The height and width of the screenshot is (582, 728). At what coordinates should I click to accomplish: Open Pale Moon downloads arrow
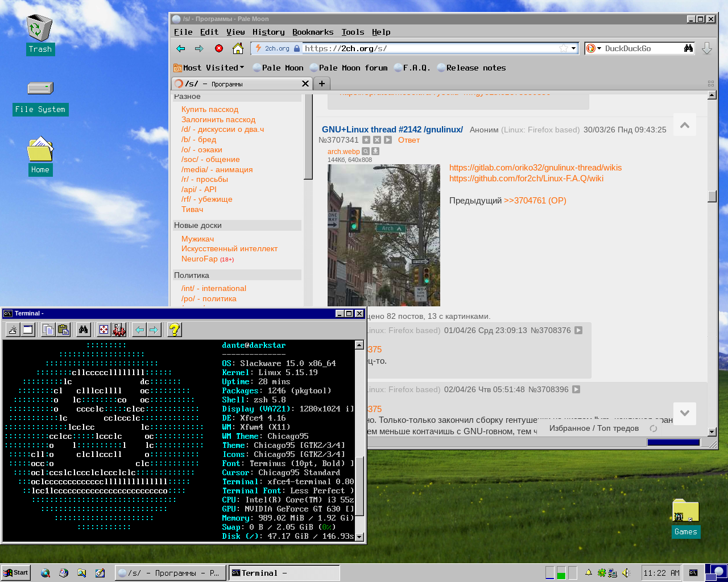(707, 48)
